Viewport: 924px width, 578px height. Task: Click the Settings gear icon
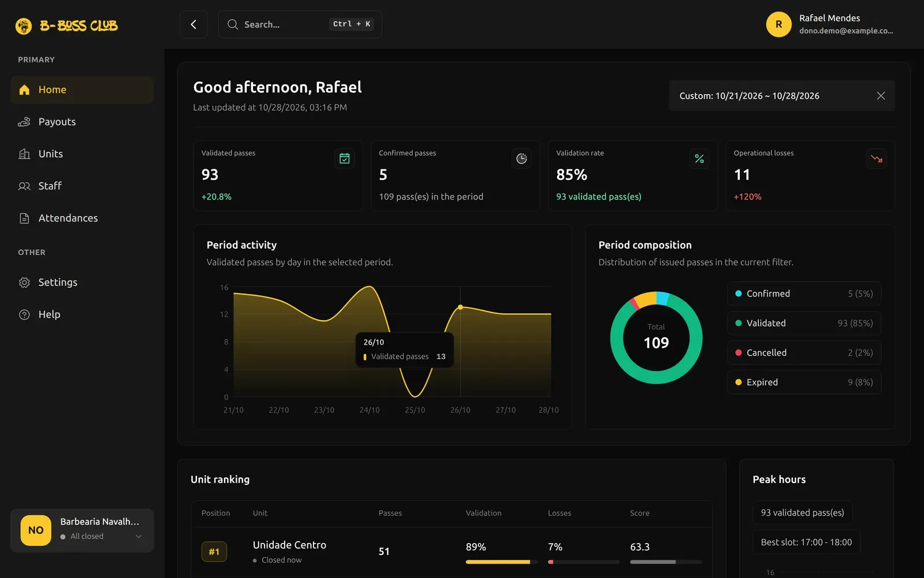pos(24,283)
